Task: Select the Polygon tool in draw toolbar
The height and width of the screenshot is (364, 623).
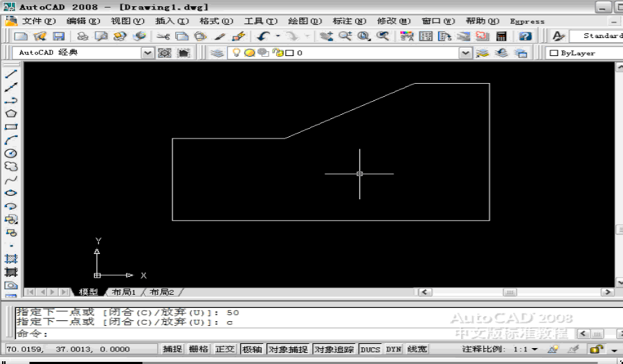Action: (x=11, y=114)
